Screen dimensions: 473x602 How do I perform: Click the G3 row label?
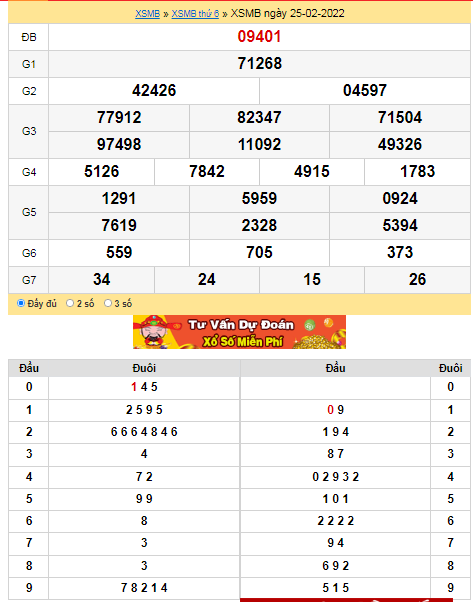click(29, 131)
